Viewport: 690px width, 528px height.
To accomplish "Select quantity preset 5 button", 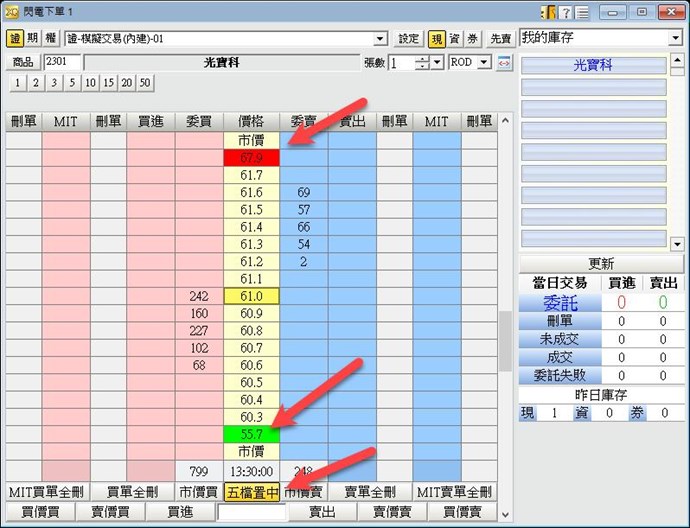I will click(71, 82).
